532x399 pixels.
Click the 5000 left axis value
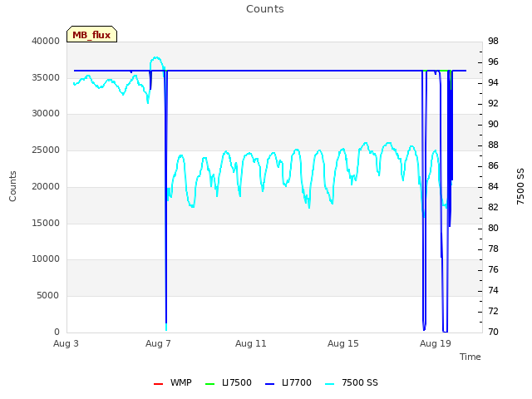pos(48,296)
